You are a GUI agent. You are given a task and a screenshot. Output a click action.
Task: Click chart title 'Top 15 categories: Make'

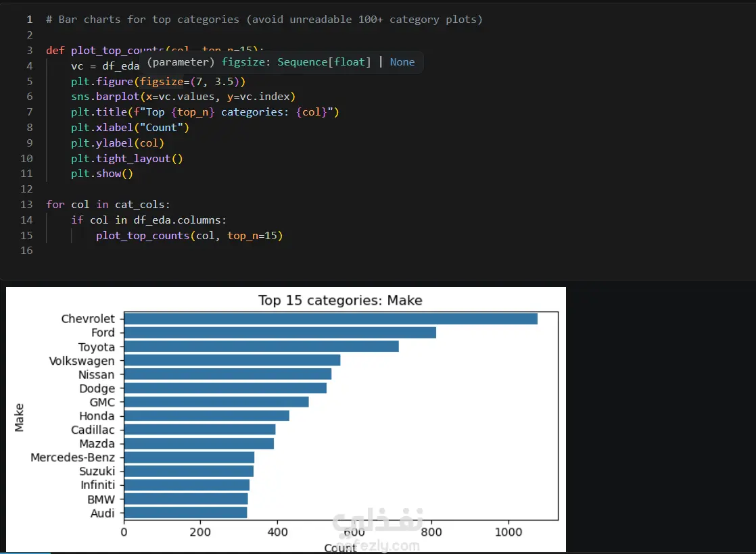point(340,300)
